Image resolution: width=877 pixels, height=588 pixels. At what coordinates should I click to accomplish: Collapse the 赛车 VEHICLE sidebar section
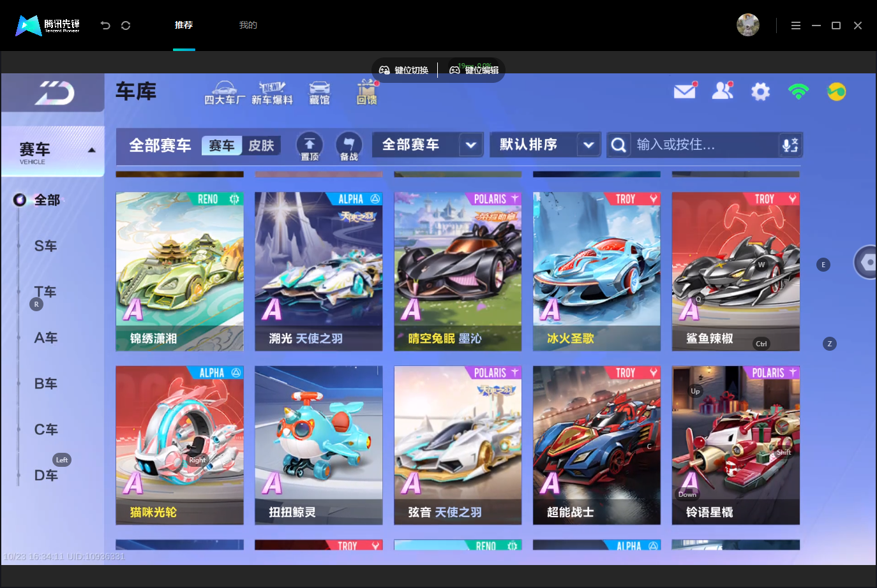[x=54, y=152]
